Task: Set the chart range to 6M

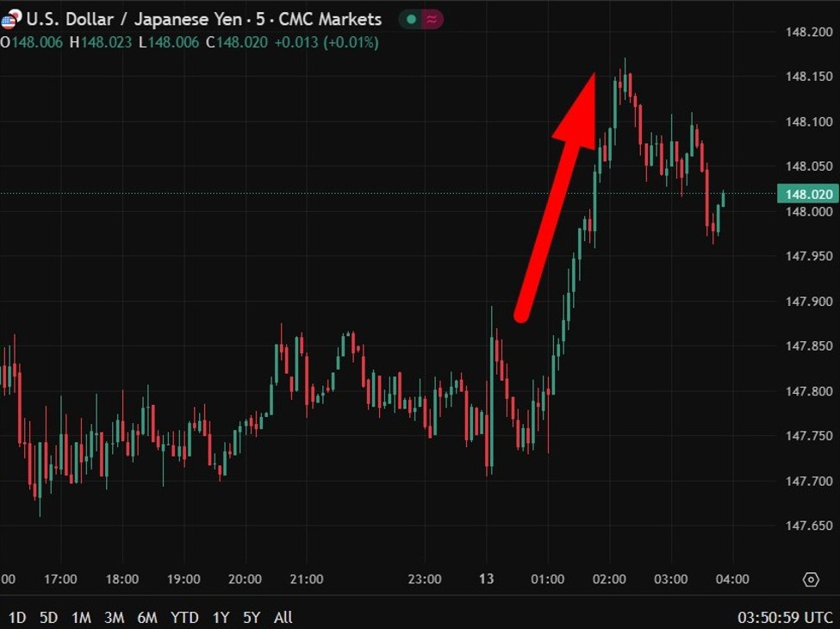Action: (147, 617)
